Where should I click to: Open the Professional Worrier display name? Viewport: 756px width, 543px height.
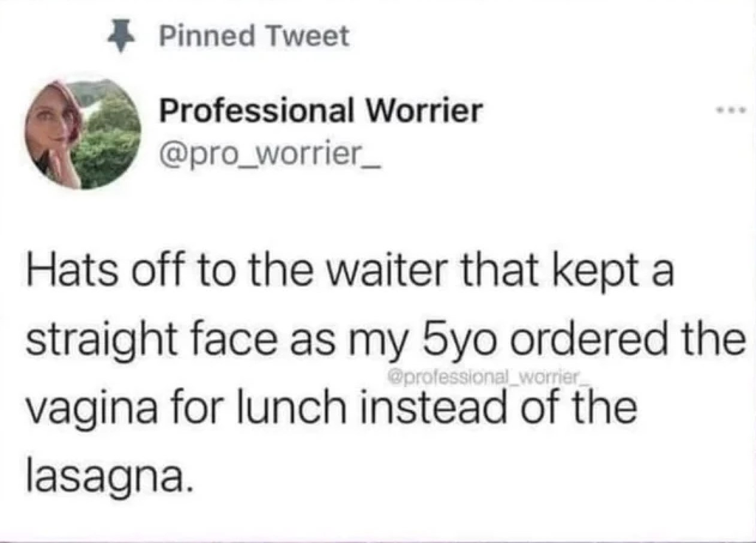point(321,112)
